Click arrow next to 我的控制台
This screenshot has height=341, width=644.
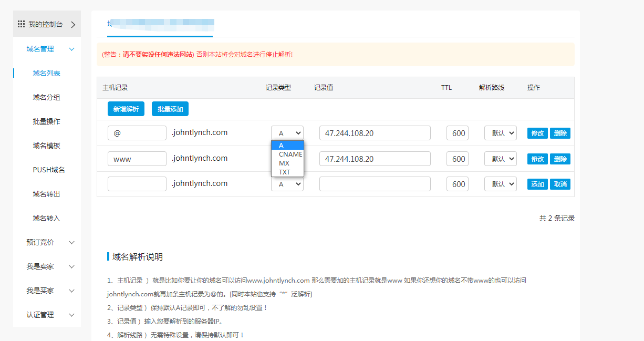click(73, 24)
